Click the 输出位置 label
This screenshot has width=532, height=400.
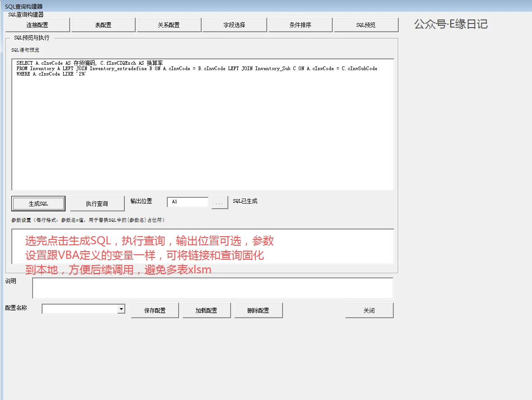pyautogui.click(x=141, y=201)
